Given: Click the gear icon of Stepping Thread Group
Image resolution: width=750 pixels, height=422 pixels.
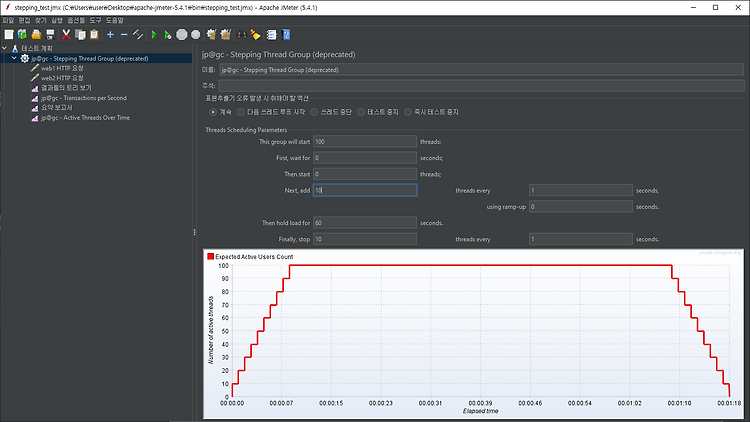Looking at the screenshot, I should click(24, 58).
